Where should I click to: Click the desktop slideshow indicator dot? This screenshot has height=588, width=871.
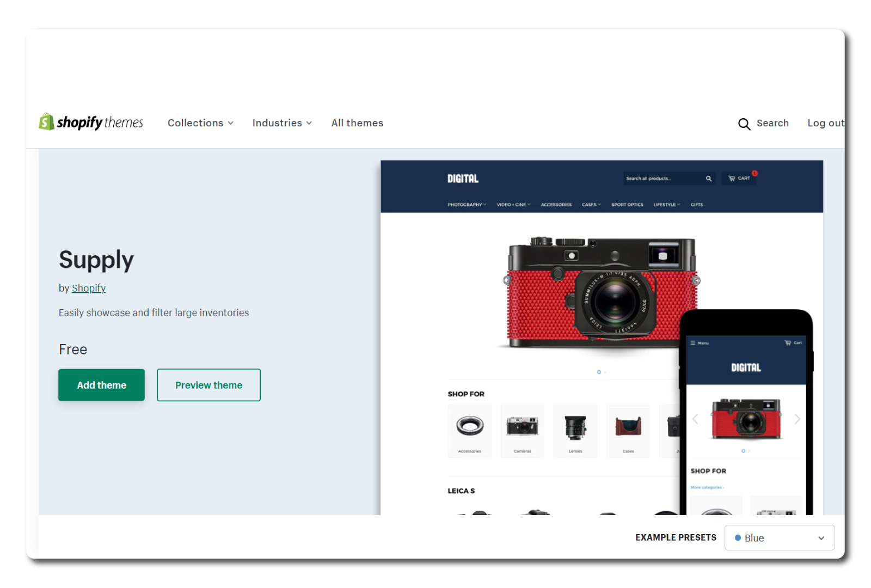(599, 372)
